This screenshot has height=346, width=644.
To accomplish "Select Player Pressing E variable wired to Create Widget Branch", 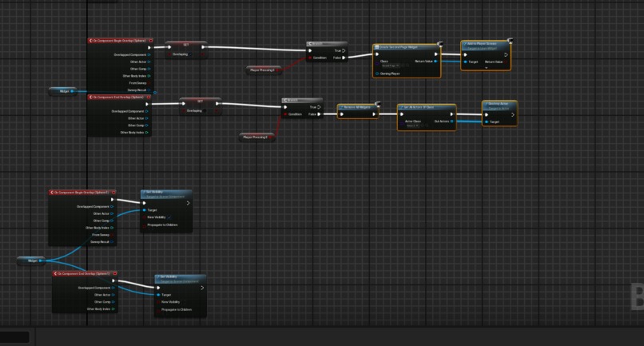I will pyautogui.click(x=263, y=70).
